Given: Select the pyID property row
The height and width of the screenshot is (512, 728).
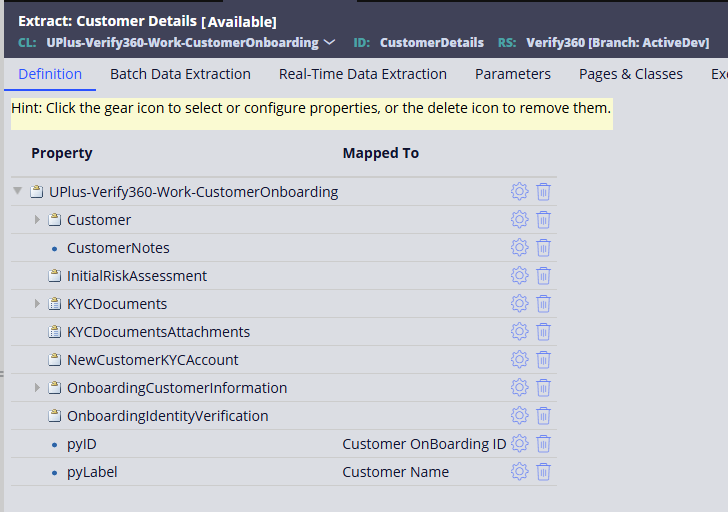Looking at the screenshot, I should click(x=82, y=444).
